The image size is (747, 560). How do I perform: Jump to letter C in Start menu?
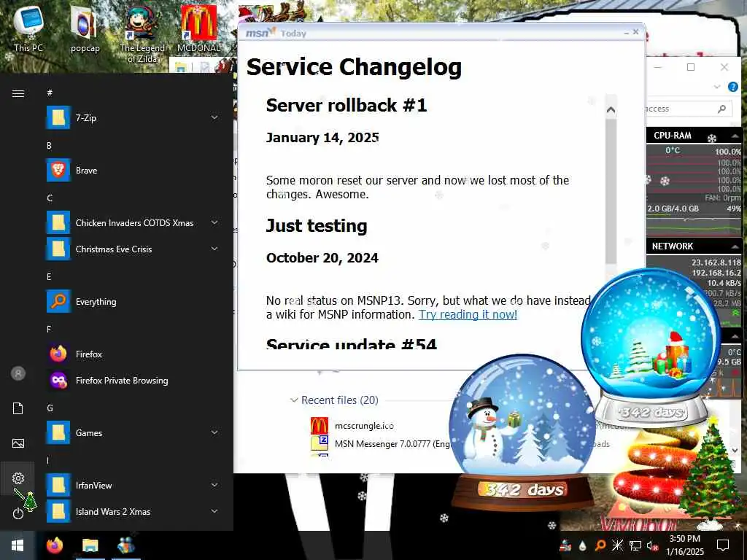[50, 198]
